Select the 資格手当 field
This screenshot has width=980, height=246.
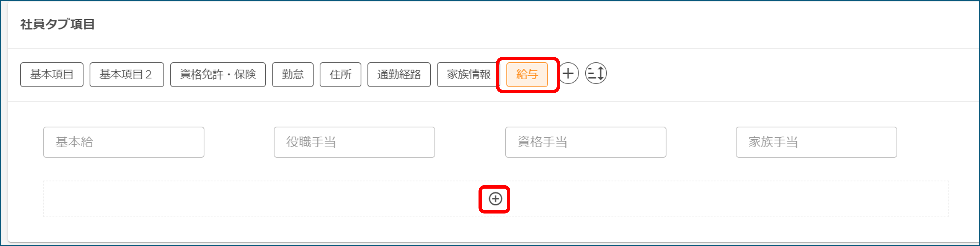coord(586,142)
